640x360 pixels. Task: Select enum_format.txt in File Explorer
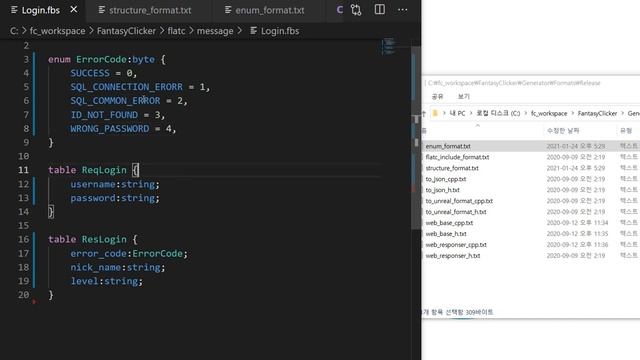click(x=448, y=146)
